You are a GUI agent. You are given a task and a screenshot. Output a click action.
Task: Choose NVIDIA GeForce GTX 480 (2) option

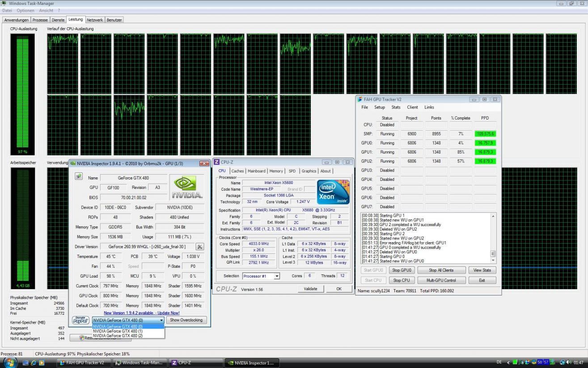pyautogui.click(x=118, y=335)
